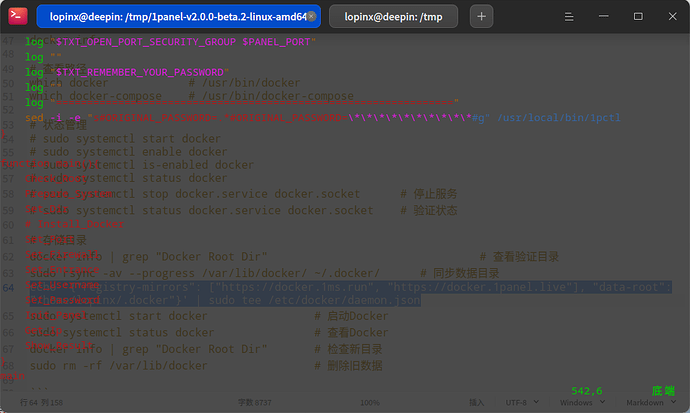Click the # 启动Docker comment
Viewport: 690px width, 413px height.
pos(351,316)
